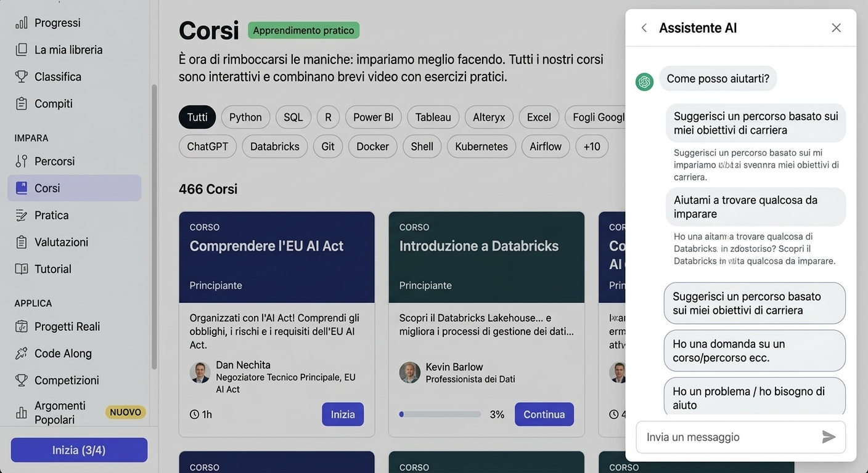Click the 466 Corsi count heading
Image resolution: width=868 pixels, height=473 pixels.
pyautogui.click(x=208, y=189)
